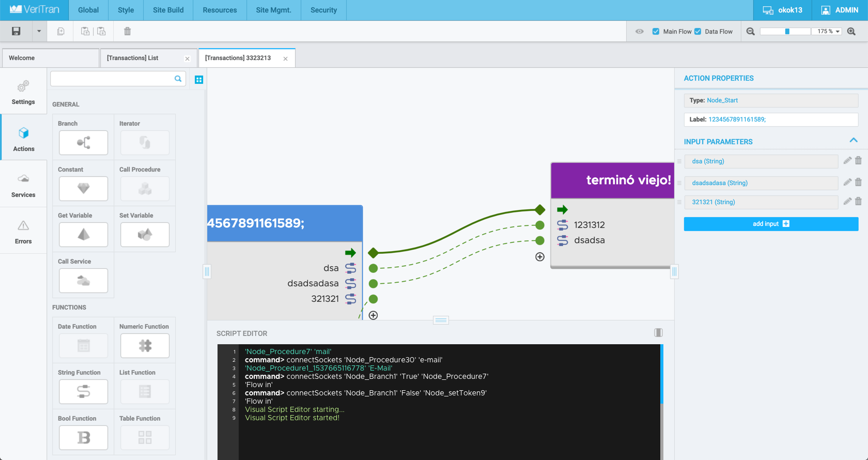This screenshot has width=868, height=460.
Task: Click the grid view toggle icon
Action: pos(199,80)
